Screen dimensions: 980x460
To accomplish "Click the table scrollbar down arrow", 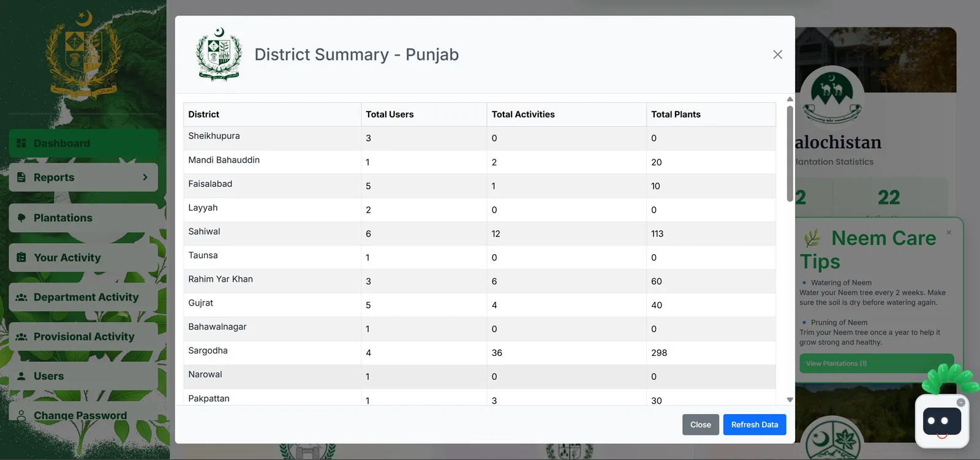I will click(790, 399).
